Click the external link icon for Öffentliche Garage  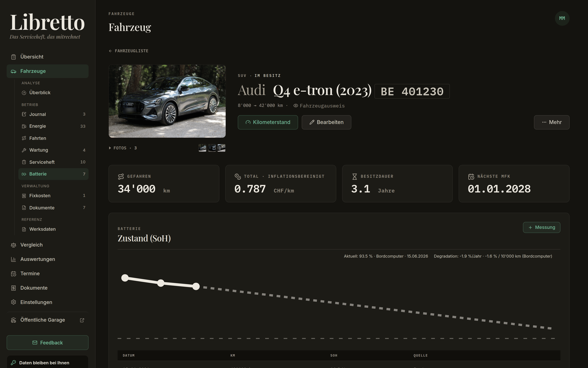tap(82, 320)
